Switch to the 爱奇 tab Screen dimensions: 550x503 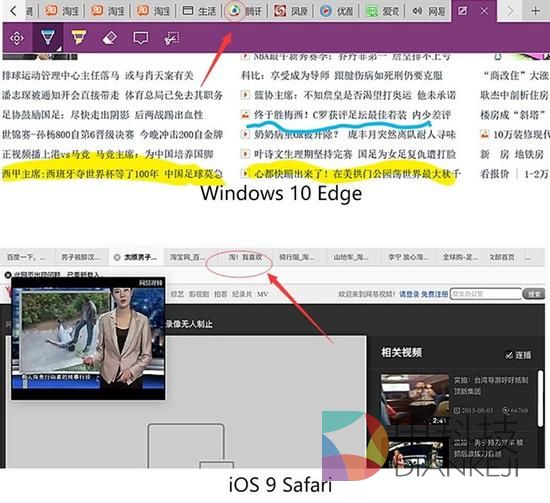382,11
